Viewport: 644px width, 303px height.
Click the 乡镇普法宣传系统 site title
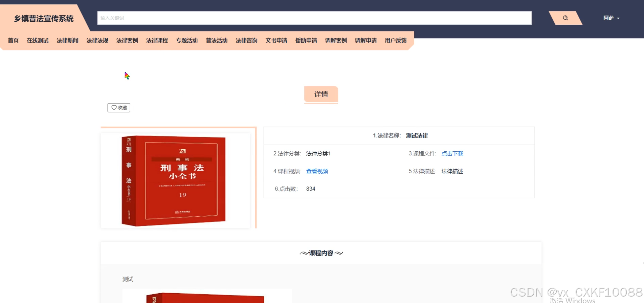click(44, 19)
